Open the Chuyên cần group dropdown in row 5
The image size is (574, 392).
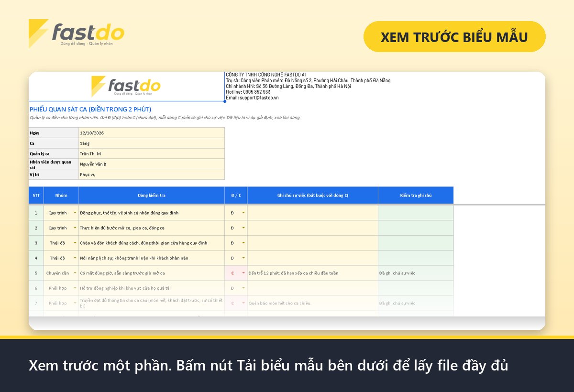pos(75,273)
